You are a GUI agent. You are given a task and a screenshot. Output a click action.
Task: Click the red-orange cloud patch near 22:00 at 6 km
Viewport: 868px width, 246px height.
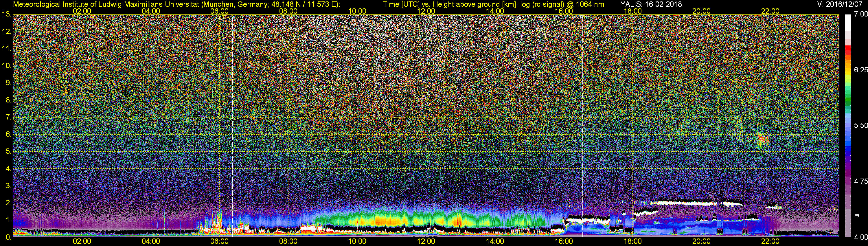click(762, 139)
